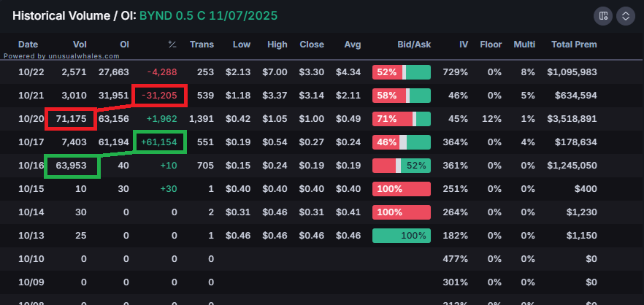This screenshot has width=644, height=305.
Task: Select the 10/13 date cell
Action: (x=31, y=236)
